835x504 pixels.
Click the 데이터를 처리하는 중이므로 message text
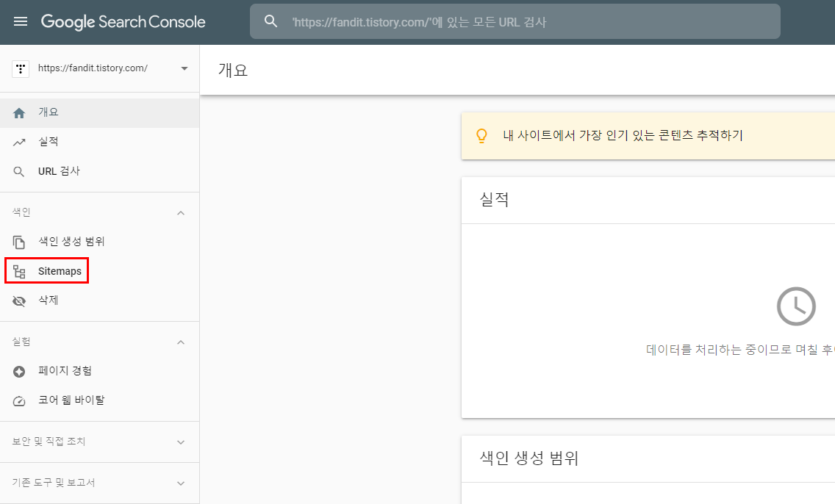pos(740,350)
